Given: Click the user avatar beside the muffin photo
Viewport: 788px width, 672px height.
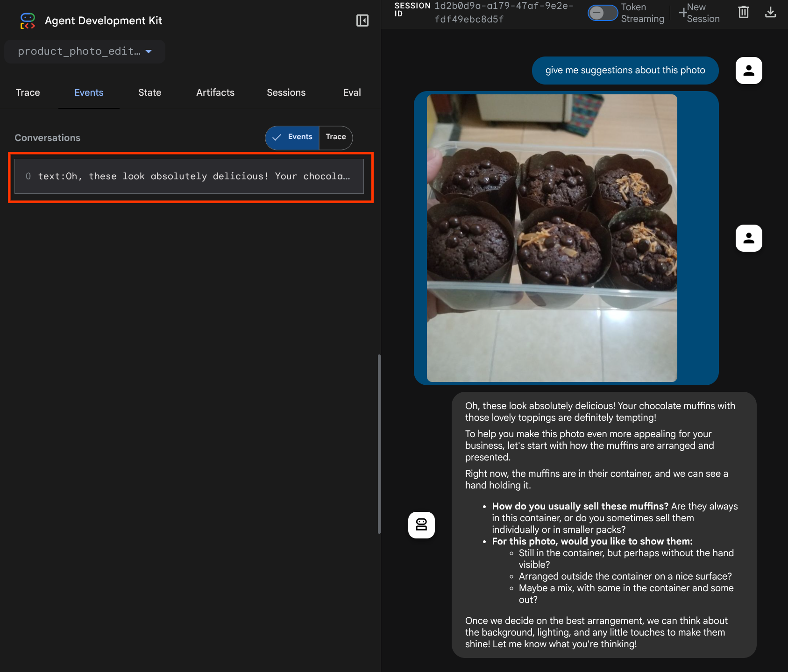Looking at the screenshot, I should point(748,238).
